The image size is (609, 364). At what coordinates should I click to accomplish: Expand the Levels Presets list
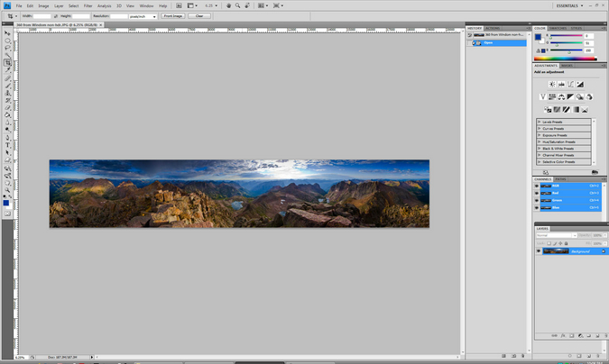click(540, 122)
